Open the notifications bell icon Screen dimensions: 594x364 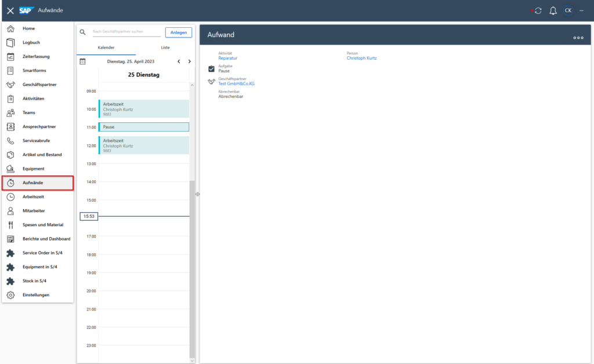tap(553, 10)
